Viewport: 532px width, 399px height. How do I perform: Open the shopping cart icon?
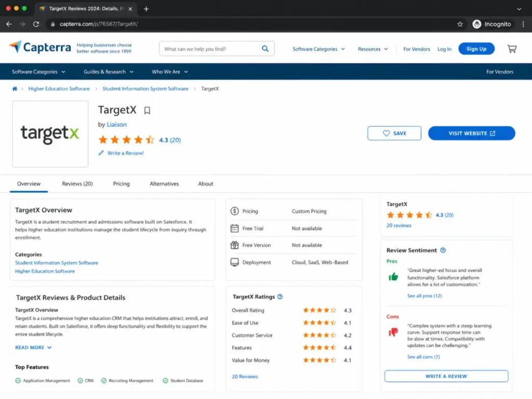click(512, 49)
